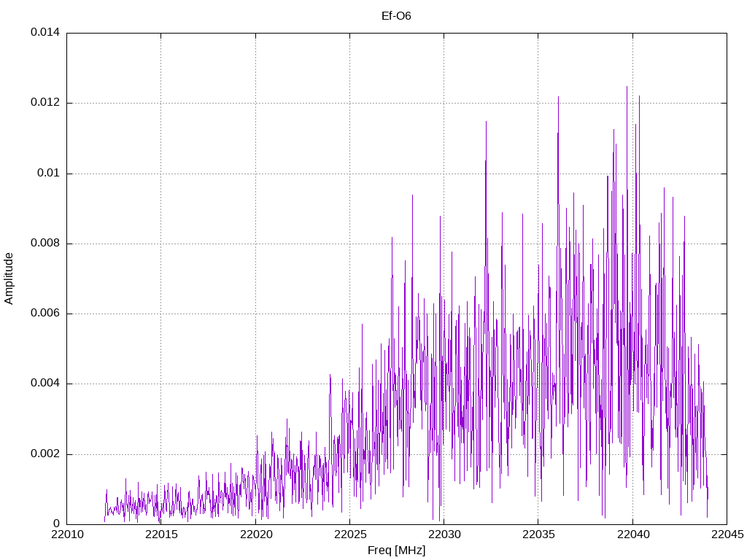Click y-axis tick label 0.008
Image resolution: width=747 pixels, height=560 pixels.
coord(45,244)
